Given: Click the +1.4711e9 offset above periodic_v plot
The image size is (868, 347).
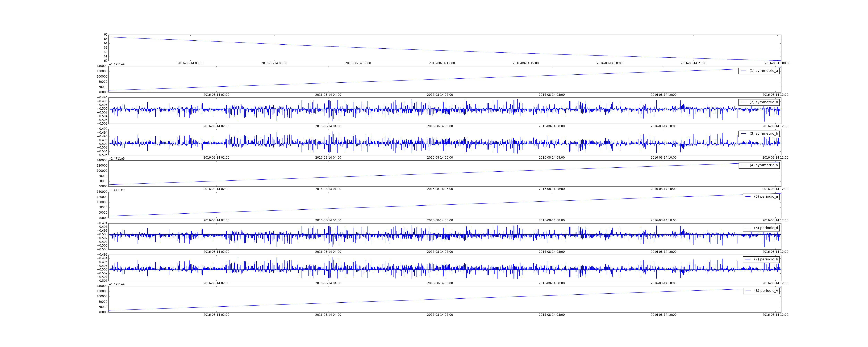Looking at the screenshot, I should click(117, 284).
